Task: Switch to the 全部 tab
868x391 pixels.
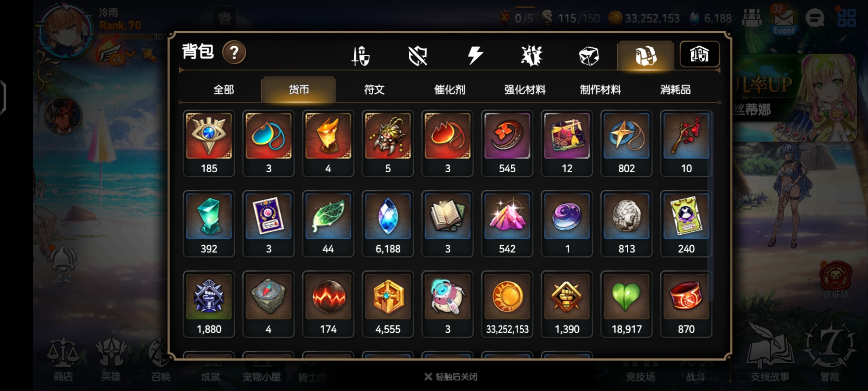Action: tap(224, 89)
